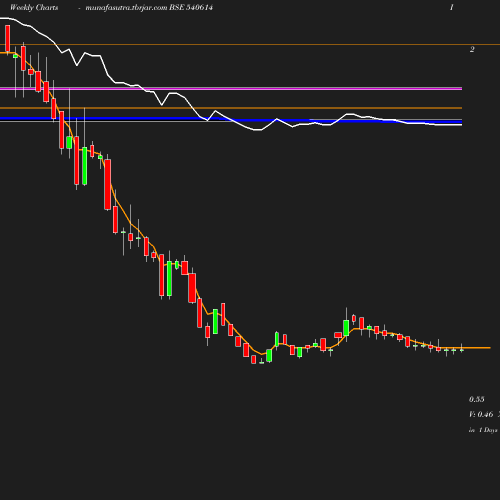Click the "Weekly Charts" title text

coord(34,8)
